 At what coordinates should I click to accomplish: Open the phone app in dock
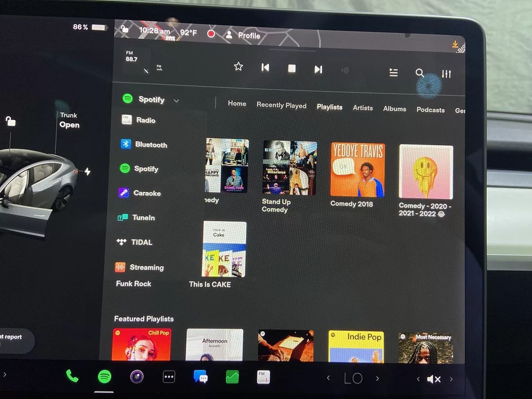pyautogui.click(x=72, y=376)
